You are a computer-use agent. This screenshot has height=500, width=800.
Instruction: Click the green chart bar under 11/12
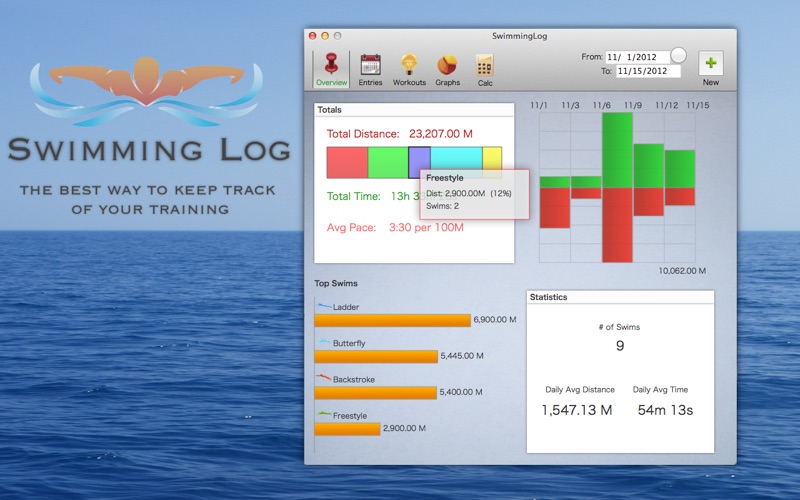click(x=680, y=169)
